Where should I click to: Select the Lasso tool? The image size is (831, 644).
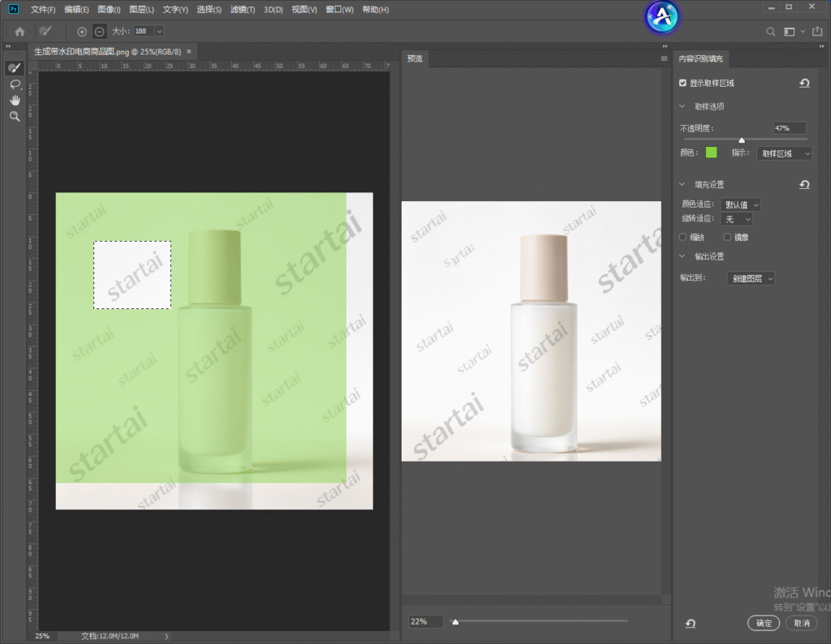tap(15, 84)
